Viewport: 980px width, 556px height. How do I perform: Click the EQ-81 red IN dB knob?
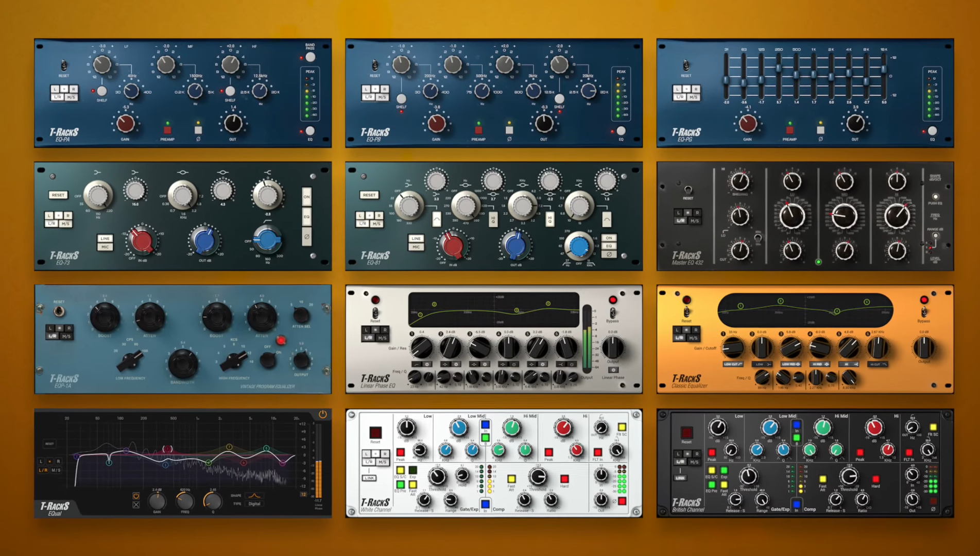point(453,246)
